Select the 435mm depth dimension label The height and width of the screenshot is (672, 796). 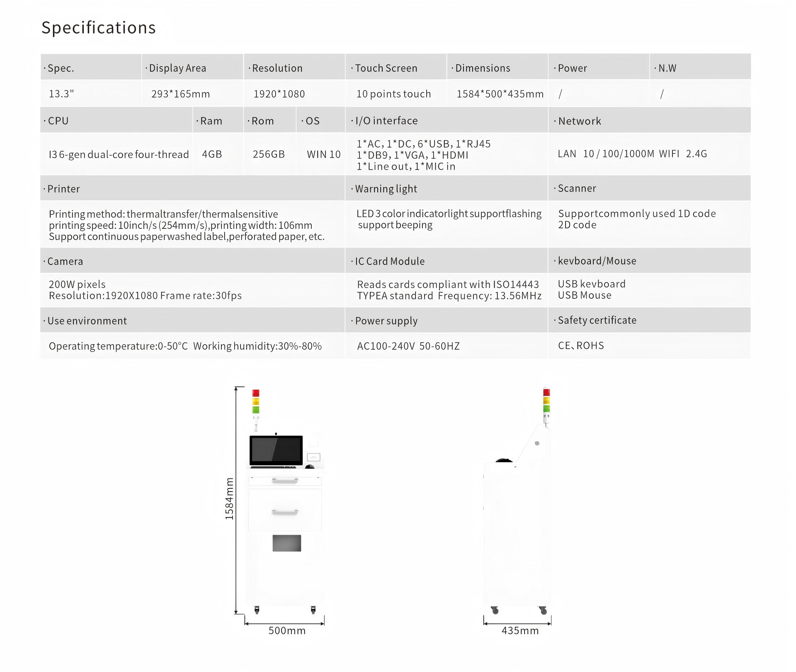(x=520, y=631)
